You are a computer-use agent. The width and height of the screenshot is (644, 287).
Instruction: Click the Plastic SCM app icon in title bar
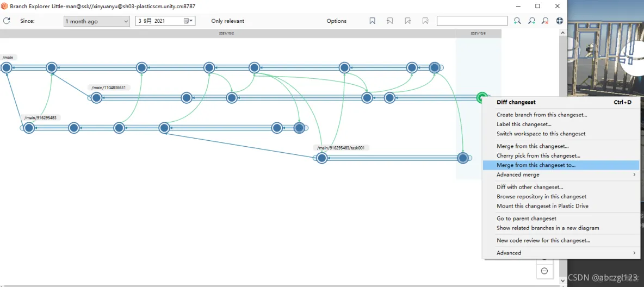pos(4,6)
